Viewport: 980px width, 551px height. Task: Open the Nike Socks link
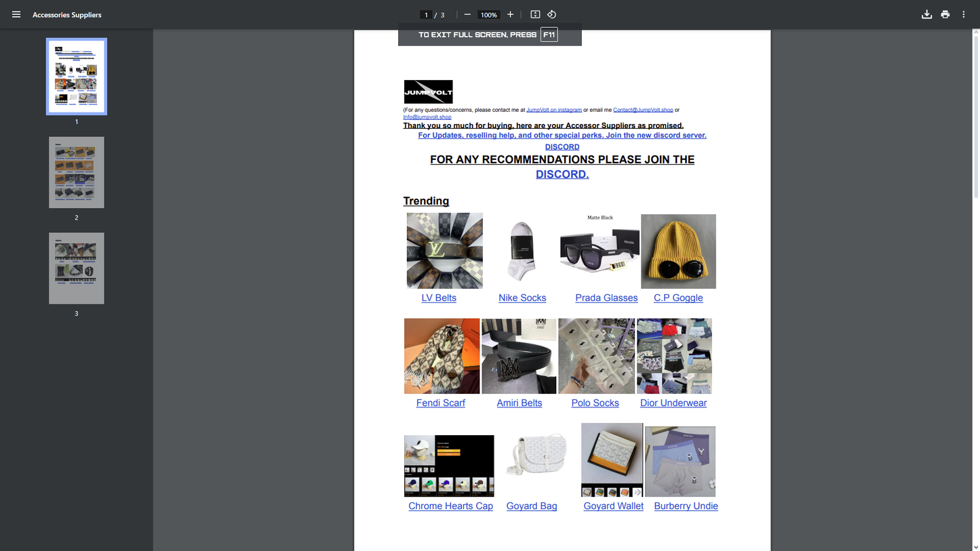[522, 298]
